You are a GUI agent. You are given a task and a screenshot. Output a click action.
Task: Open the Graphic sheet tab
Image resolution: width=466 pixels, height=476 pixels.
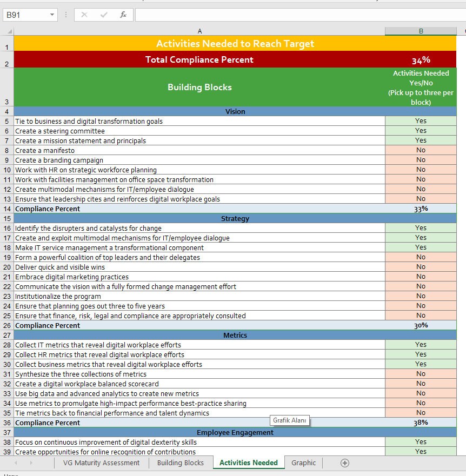[x=303, y=463]
